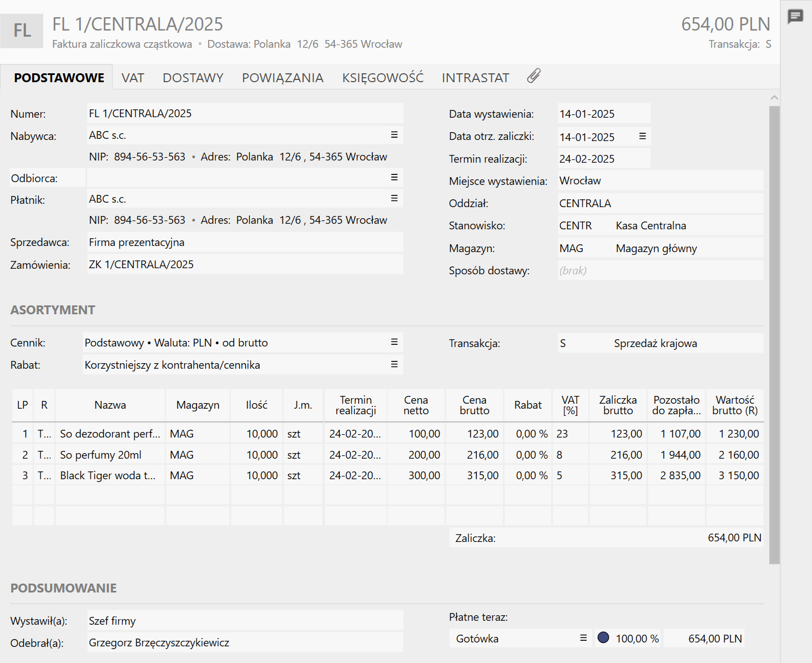The width and height of the screenshot is (812, 663).
Task: Open the Gotówka payment method dropdown
Action: (583, 638)
